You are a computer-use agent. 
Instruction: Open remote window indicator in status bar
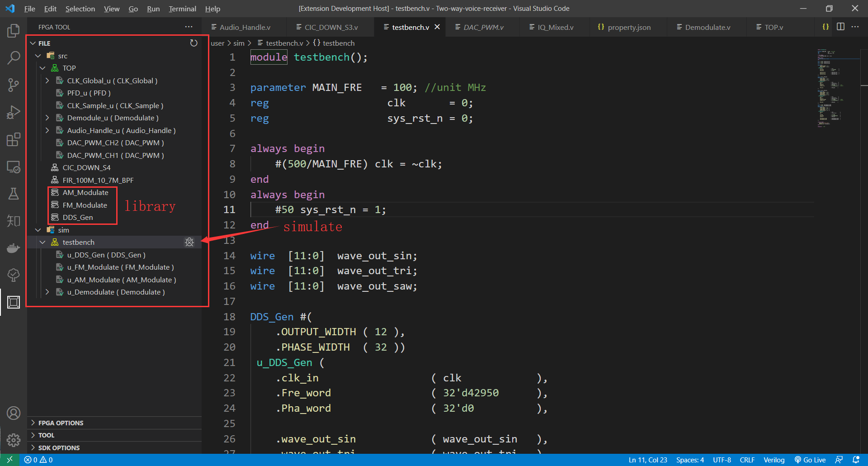click(x=9, y=460)
